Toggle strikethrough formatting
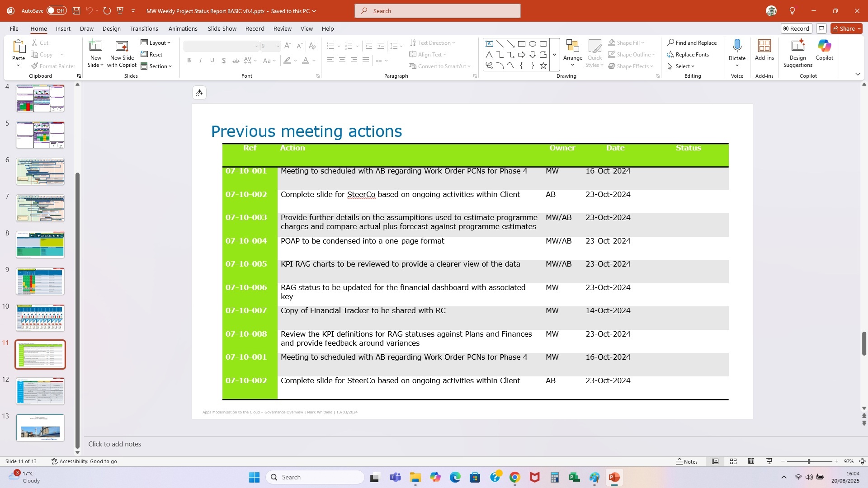868x488 pixels. point(235,60)
